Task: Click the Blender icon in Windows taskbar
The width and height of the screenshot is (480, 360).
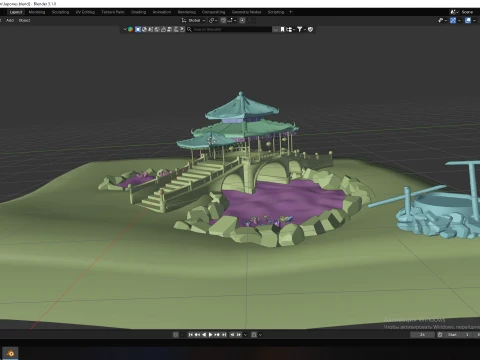Action: [11, 353]
